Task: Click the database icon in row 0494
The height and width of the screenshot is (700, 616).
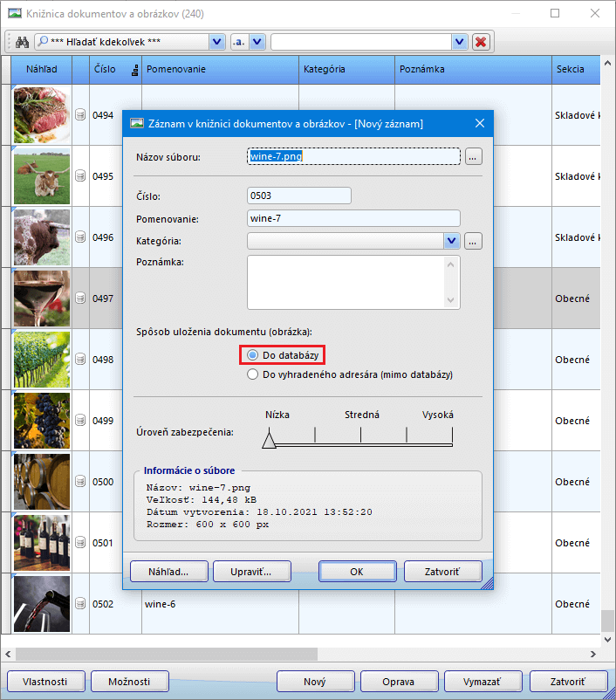Action: pos(80,114)
